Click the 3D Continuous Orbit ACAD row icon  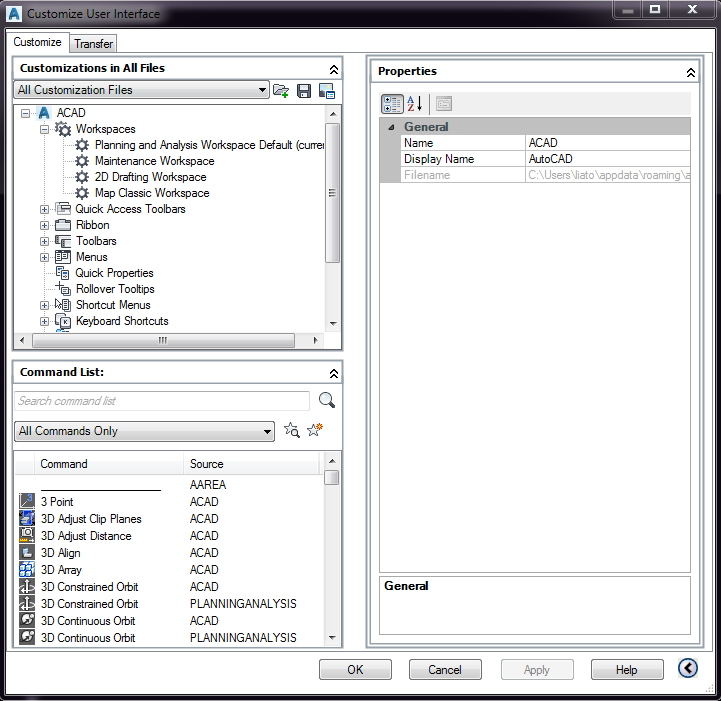pyautogui.click(x=27, y=620)
